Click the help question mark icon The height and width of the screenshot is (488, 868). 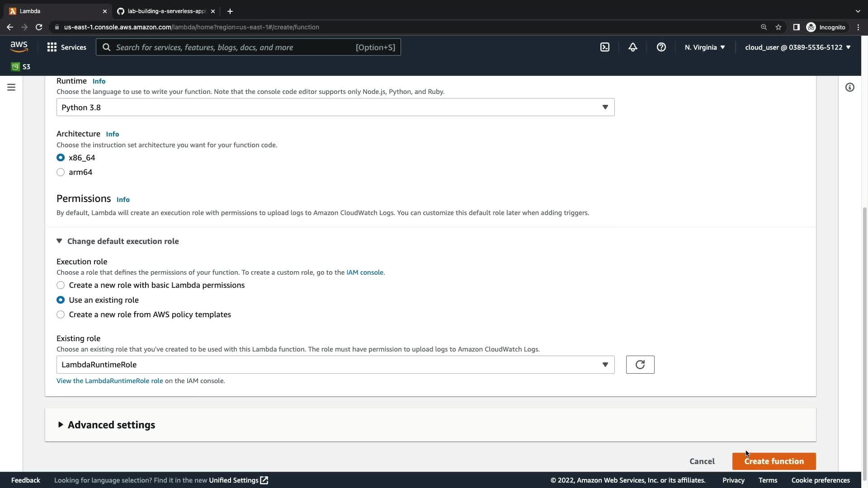pyautogui.click(x=661, y=47)
